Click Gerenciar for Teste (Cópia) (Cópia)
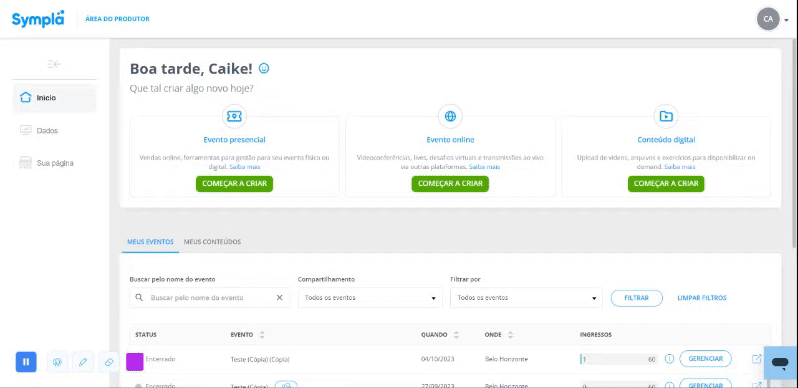798x388 pixels. [x=705, y=359]
